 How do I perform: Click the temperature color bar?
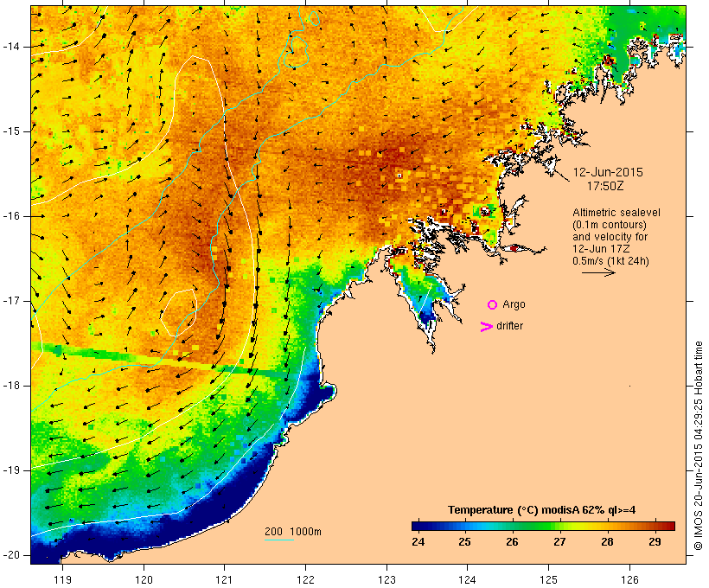543,526
